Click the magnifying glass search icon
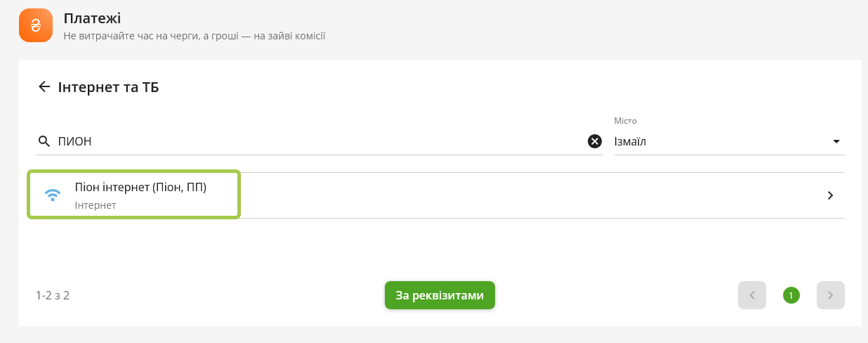Image resolution: width=868 pixels, height=343 pixels. [x=44, y=141]
